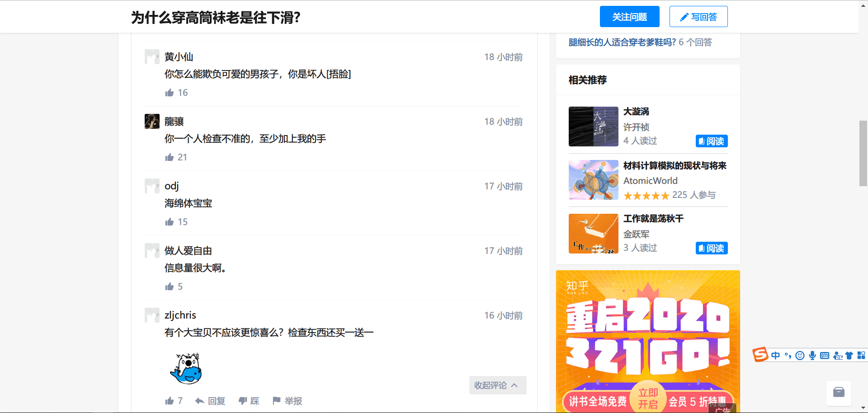Downvote zljchris's comment with 踩
This screenshot has height=413, width=868.
coord(249,401)
